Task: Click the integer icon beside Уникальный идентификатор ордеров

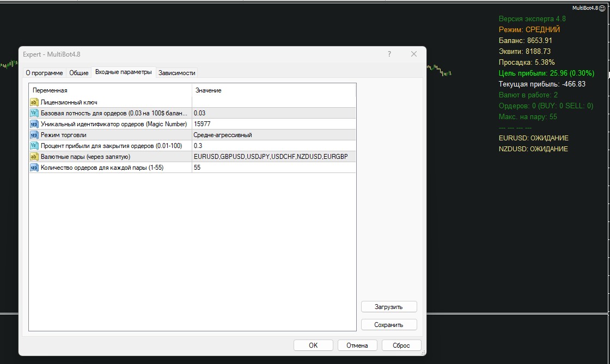Action: pos(34,124)
